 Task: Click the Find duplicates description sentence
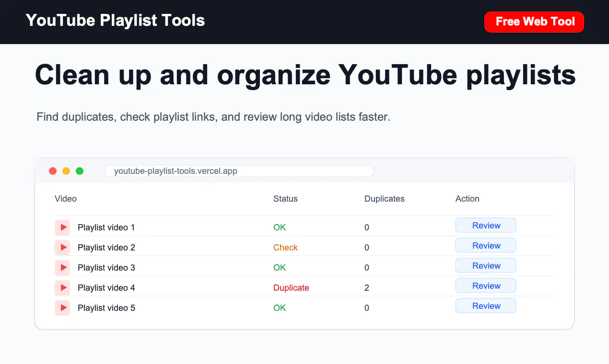(x=214, y=117)
